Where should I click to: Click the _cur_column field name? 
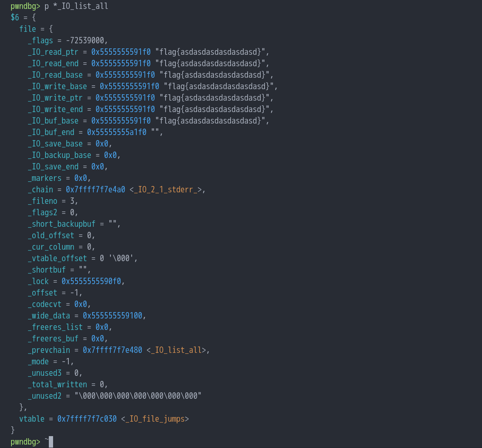(x=51, y=247)
